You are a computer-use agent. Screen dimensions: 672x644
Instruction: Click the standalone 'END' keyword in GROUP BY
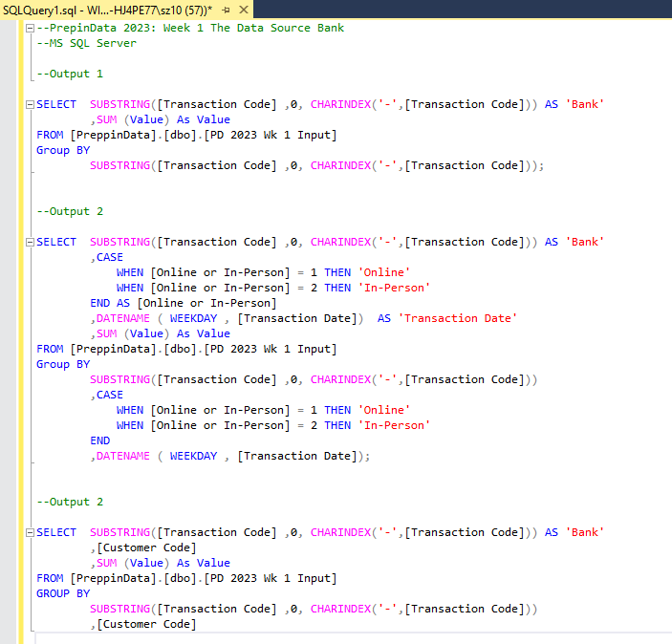99,440
